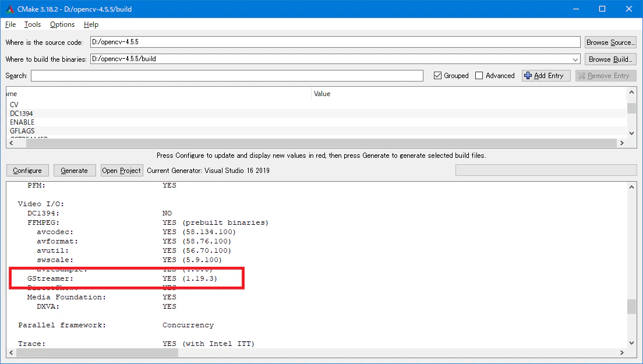Focus the source code path field
The image size is (643, 364).
(335, 42)
